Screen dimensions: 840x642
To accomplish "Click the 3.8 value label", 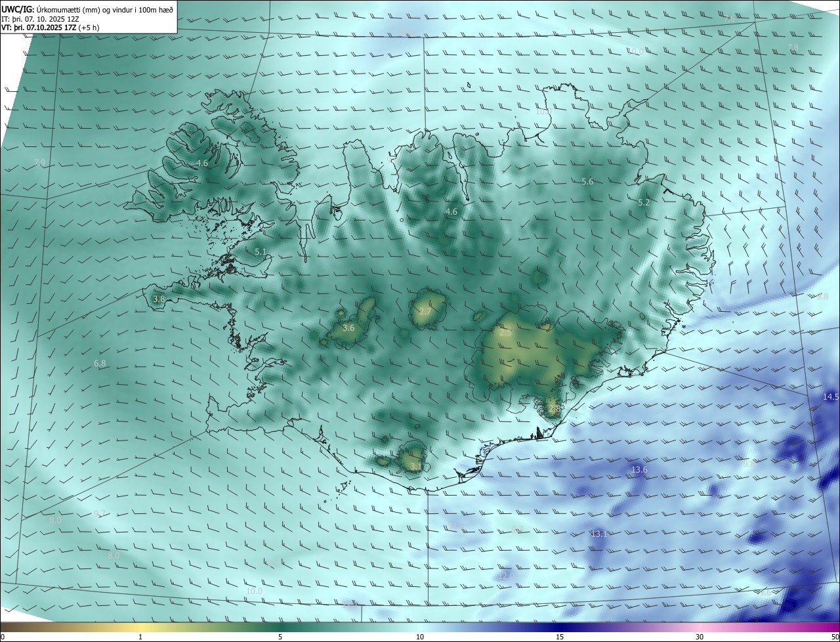I will 159,299.
